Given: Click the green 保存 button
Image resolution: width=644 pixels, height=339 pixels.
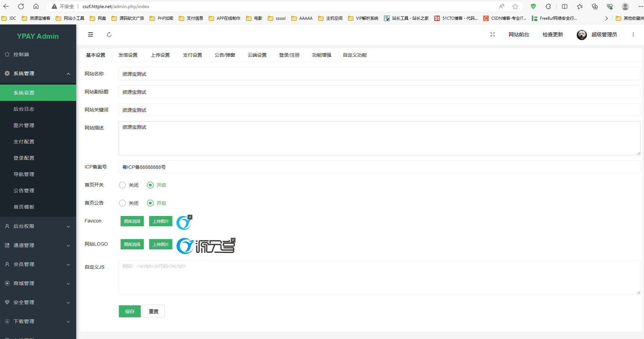Looking at the screenshot, I should (x=129, y=311).
